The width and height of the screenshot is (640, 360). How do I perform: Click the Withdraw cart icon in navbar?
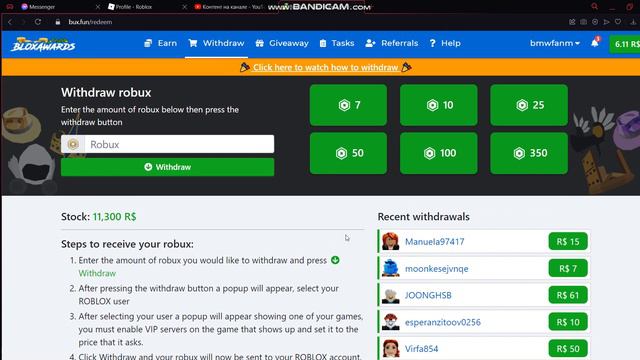(193, 43)
